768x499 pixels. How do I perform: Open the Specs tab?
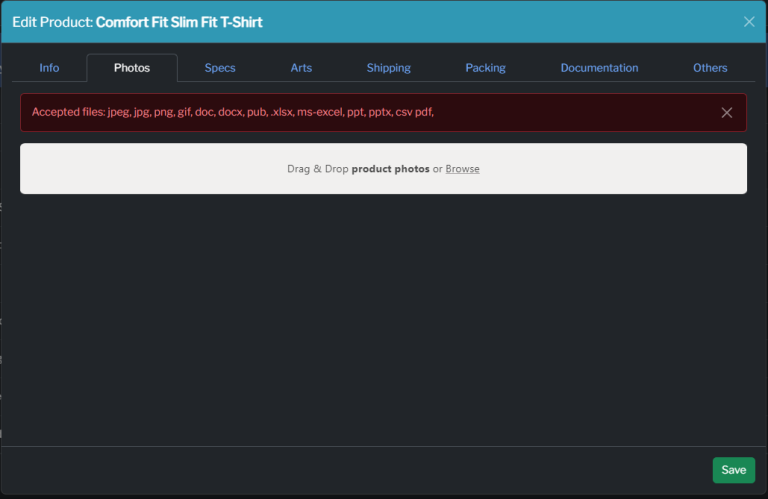click(220, 68)
